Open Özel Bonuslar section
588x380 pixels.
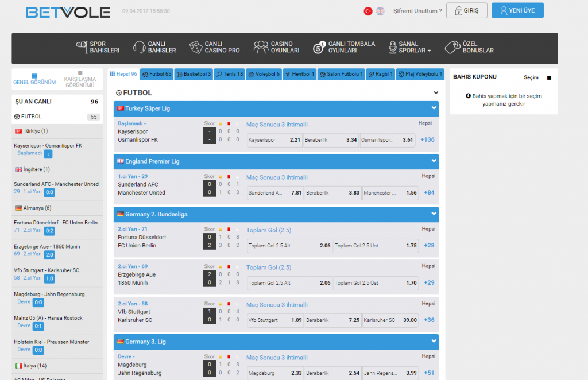[469, 47]
